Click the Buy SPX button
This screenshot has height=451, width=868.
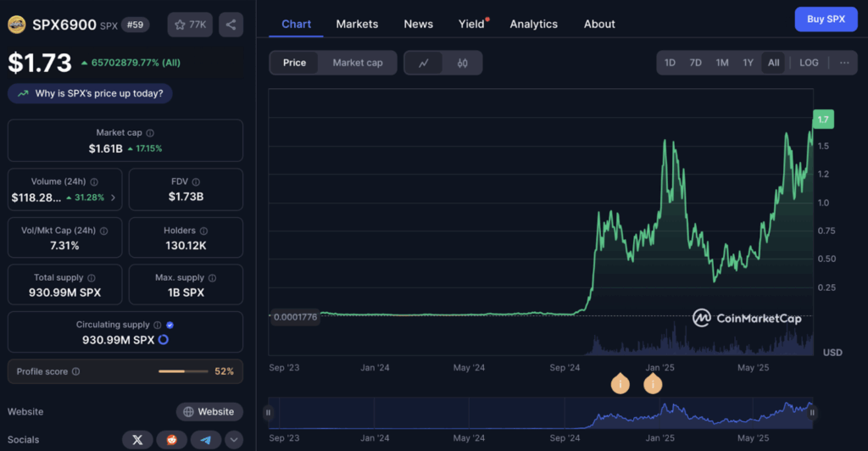[x=825, y=19]
